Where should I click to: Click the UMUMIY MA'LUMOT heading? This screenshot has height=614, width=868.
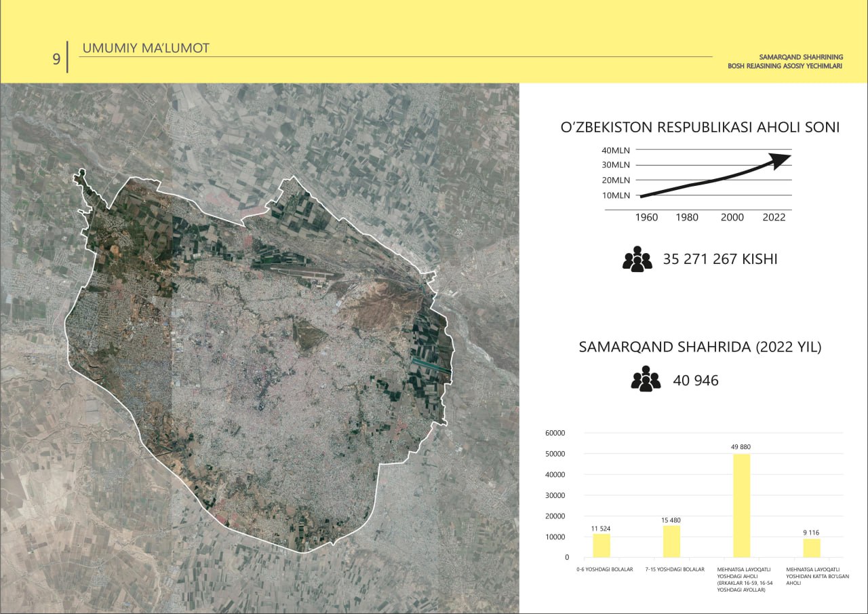coord(146,48)
